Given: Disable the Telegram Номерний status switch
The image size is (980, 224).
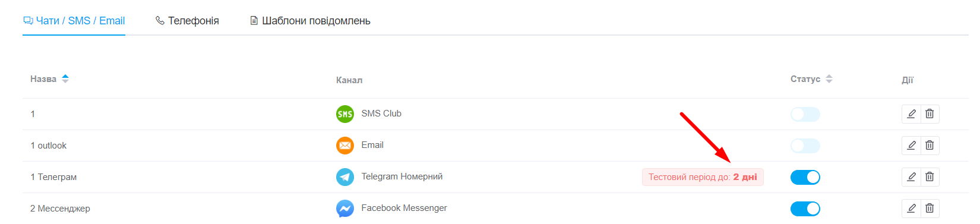Looking at the screenshot, I should coord(805,177).
